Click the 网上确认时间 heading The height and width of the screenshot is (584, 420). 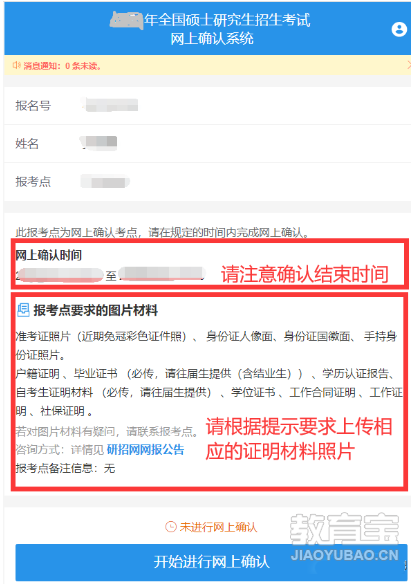pyautogui.click(x=48, y=255)
